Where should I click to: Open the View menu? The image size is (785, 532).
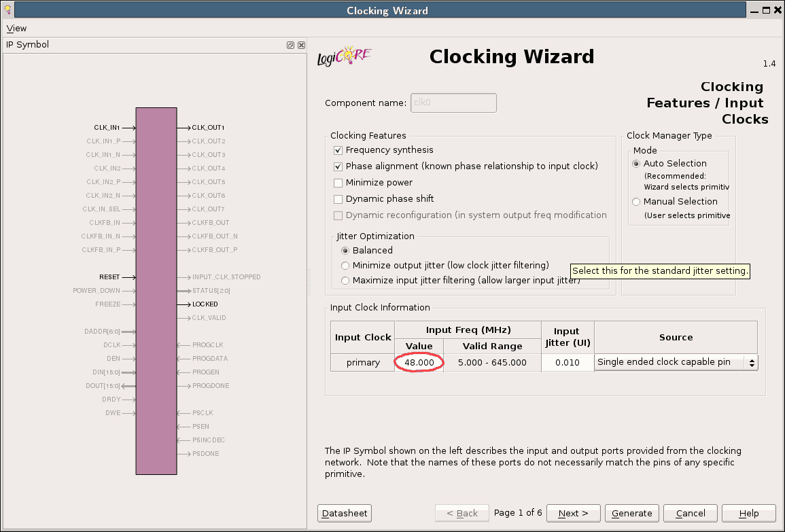16,28
